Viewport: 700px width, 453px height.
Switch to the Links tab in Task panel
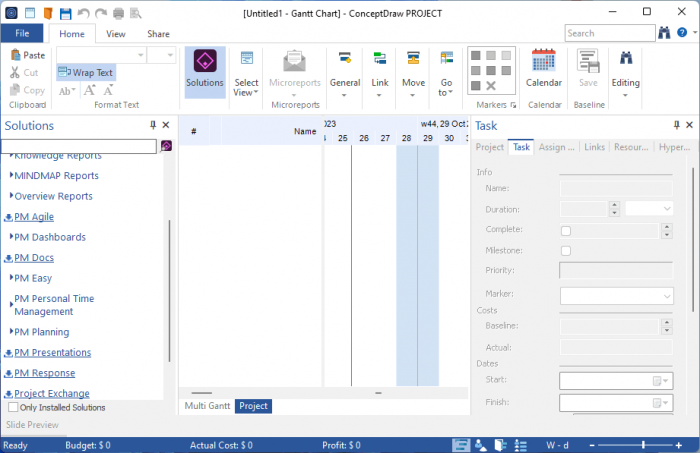coord(594,147)
